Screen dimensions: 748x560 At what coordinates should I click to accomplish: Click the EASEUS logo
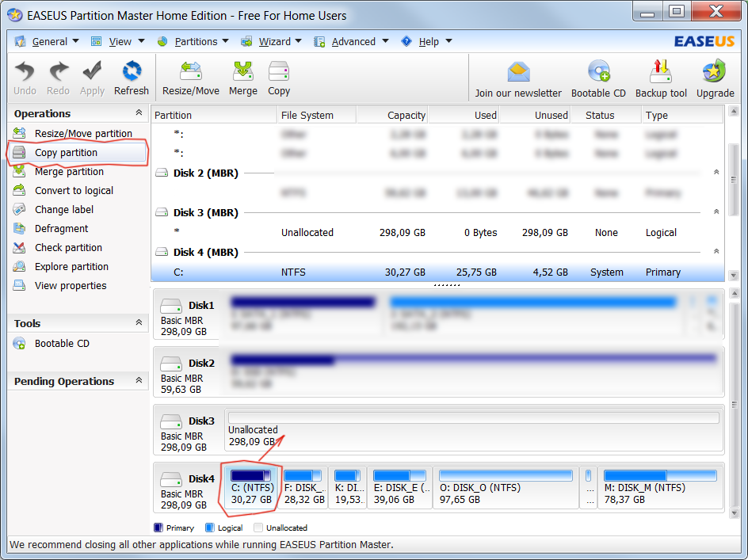(x=704, y=41)
